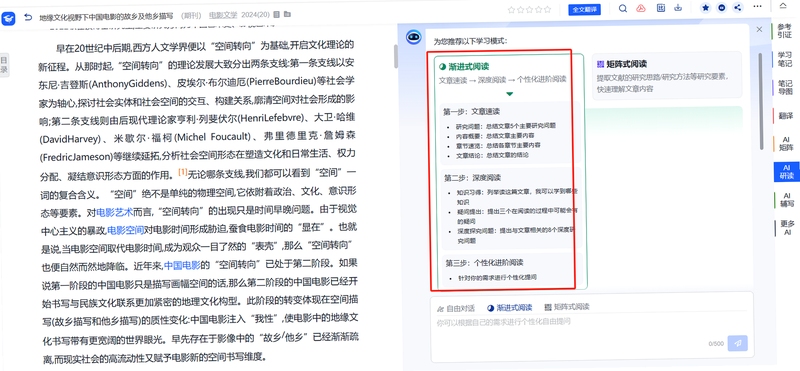
Task: Rate the article five stars
Action: click(547, 9)
